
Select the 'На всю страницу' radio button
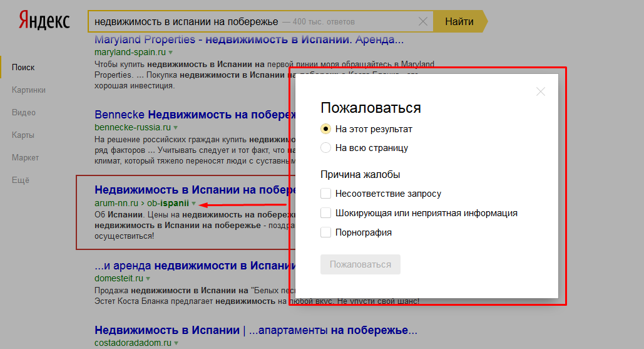click(325, 148)
